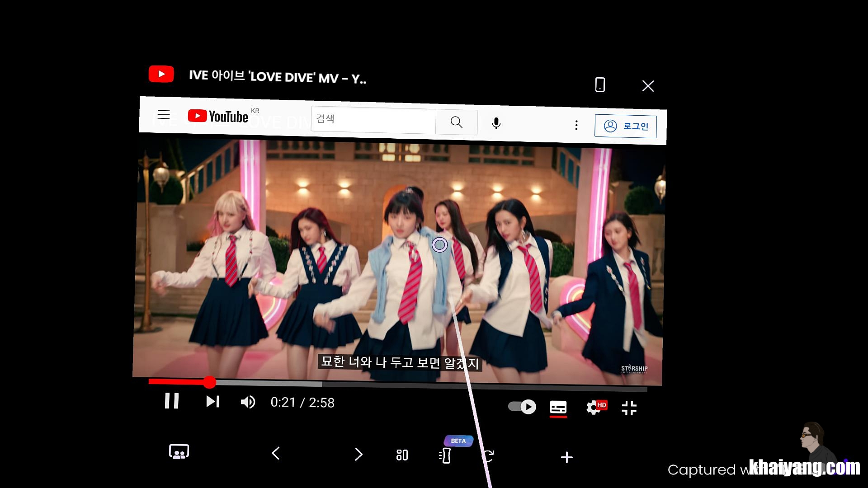Start voice search with microphone
Image resolution: width=868 pixels, height=488 pixels.
pyautogui.click(x=496, y=123)
